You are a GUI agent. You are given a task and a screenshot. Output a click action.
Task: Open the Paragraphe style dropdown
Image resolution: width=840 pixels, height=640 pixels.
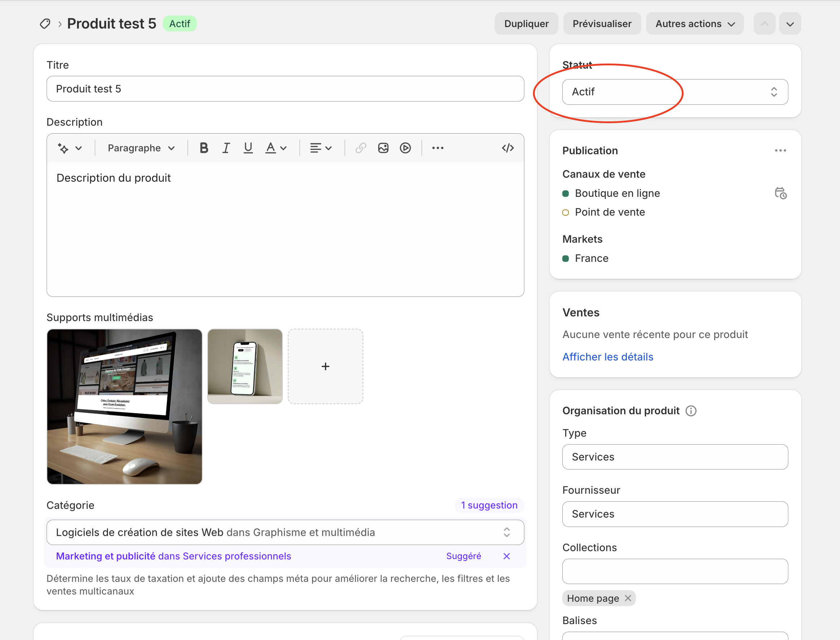click(141, 148)
